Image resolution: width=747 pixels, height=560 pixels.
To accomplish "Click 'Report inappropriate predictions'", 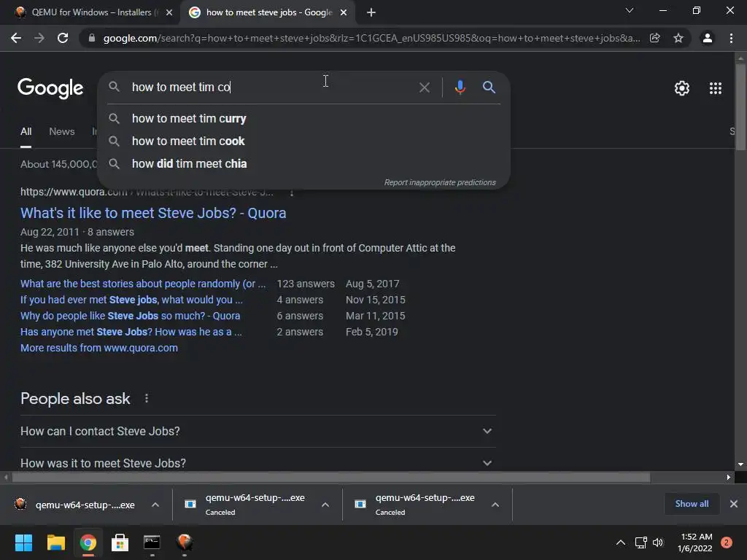I will pos(440,182).
